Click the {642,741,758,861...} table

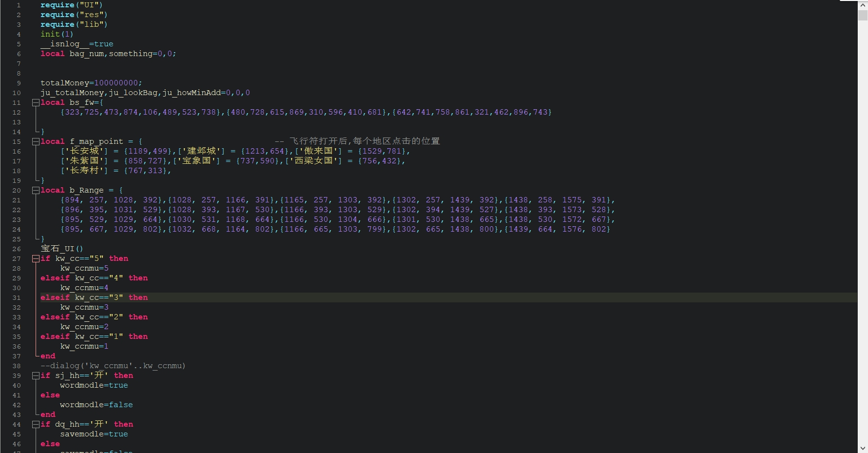pyautogui.click(x=472, y=112)
